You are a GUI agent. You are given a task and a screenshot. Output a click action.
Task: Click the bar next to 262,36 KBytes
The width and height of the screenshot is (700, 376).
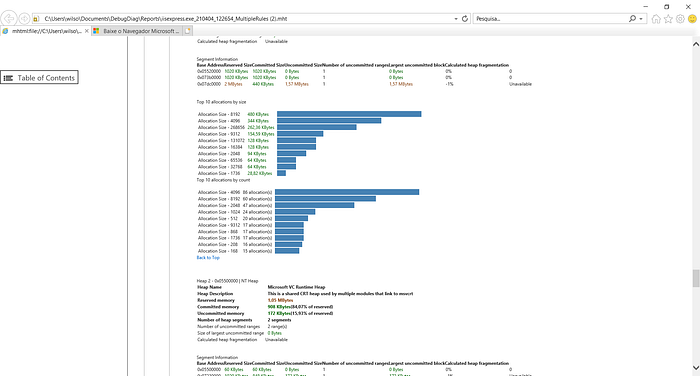click(317, 127)
